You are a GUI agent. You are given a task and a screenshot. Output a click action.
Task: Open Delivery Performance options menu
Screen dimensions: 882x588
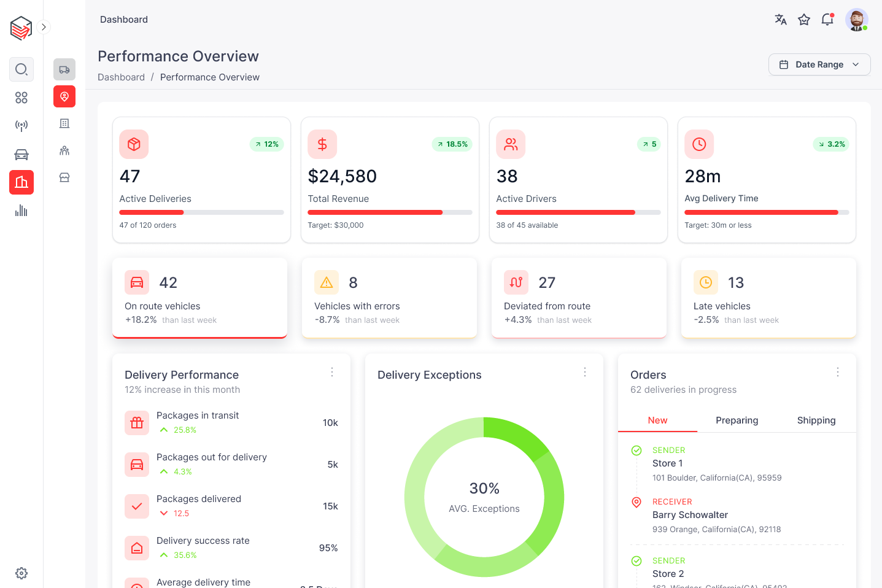332,372
